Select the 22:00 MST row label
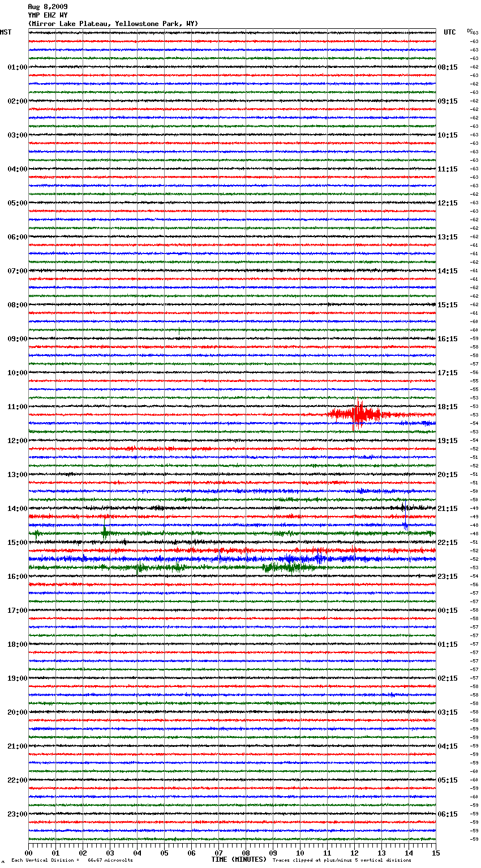The width and height of the screenshot is (481, 868). point(18,780)
